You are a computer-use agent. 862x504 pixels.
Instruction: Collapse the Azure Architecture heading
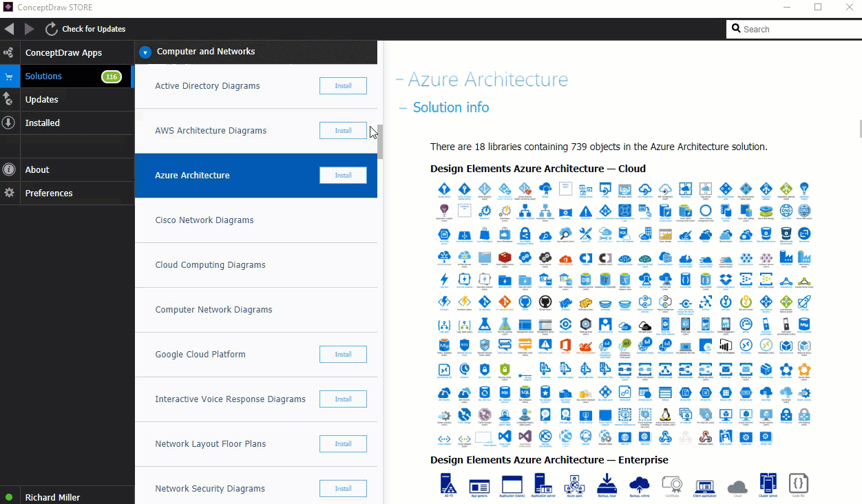[399, 80]
